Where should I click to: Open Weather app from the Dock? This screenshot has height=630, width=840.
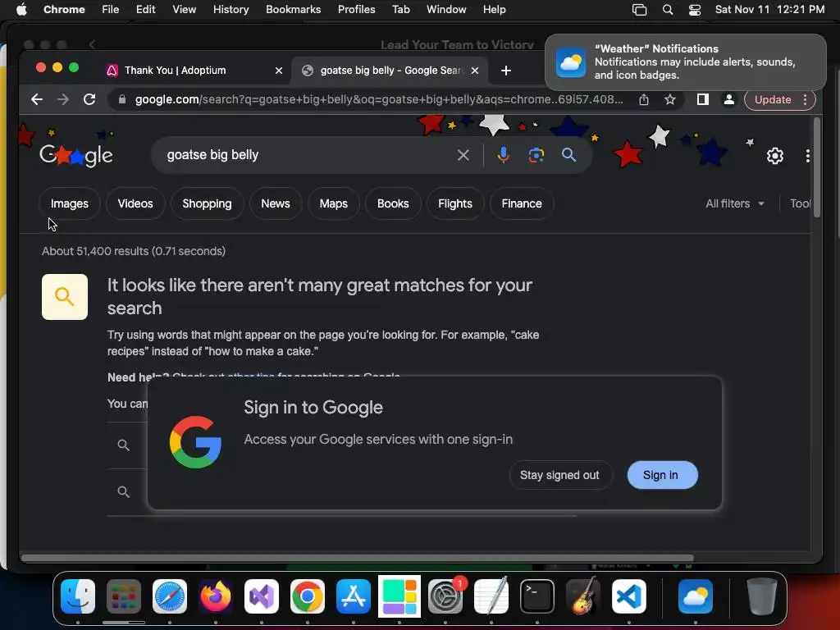point(696,596)
